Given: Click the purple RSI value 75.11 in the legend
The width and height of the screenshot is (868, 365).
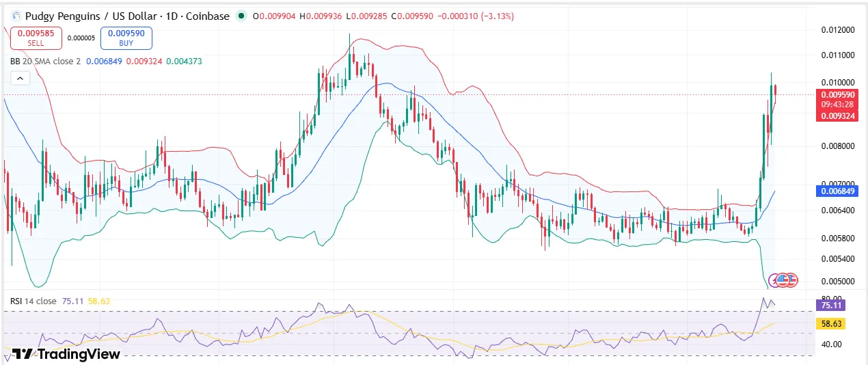Looking at the screenshot, I should pos(72,301).
